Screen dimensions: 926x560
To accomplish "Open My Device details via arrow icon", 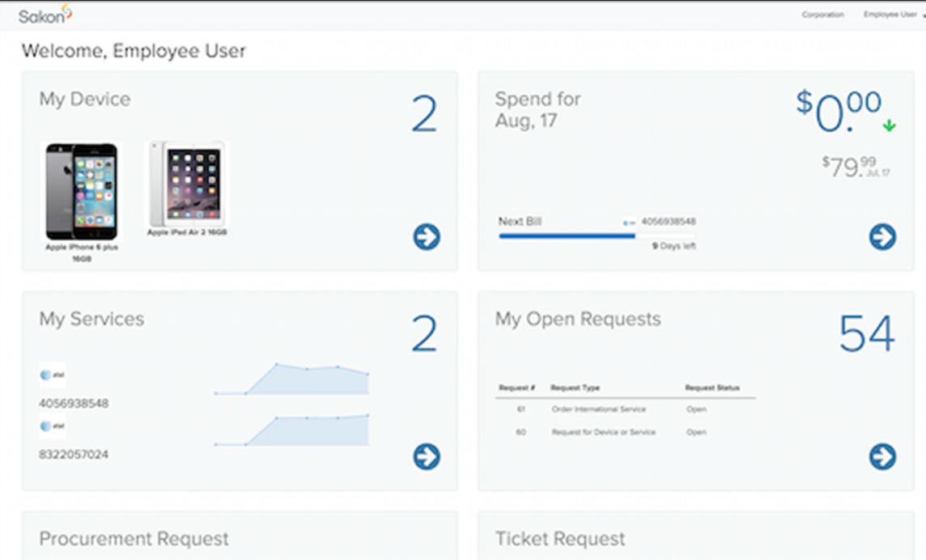I will [x=425, y=237].
